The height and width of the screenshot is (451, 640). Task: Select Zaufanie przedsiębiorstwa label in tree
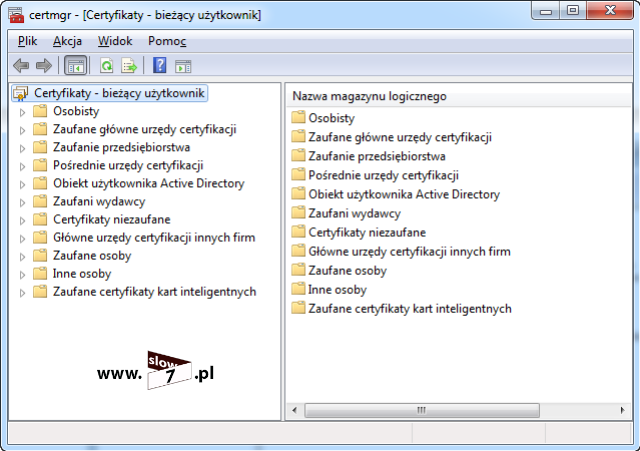(121, 147)
